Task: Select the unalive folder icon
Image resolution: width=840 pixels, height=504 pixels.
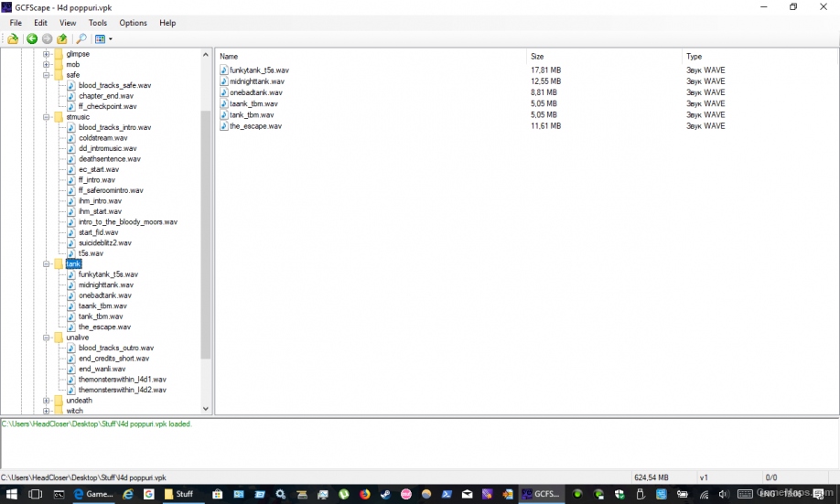Action: click(59, 338)
